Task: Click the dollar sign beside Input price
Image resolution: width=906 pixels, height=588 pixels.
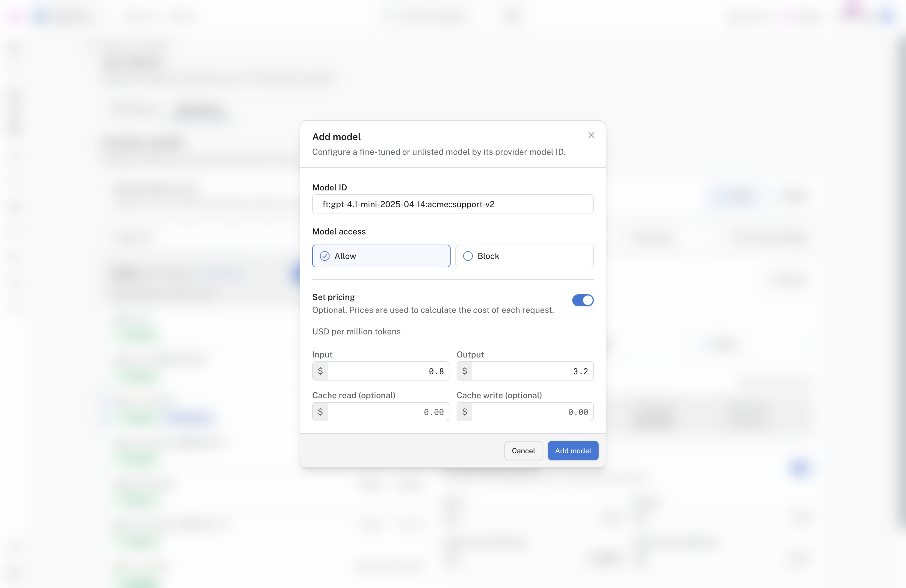Action: point(320,371)
